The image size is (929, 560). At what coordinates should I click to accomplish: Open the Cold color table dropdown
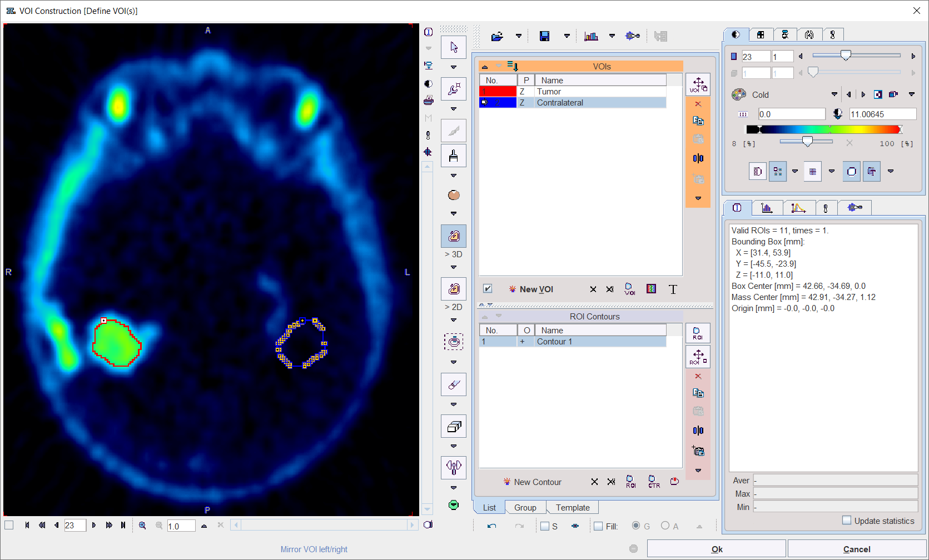[x=834, y=94]
